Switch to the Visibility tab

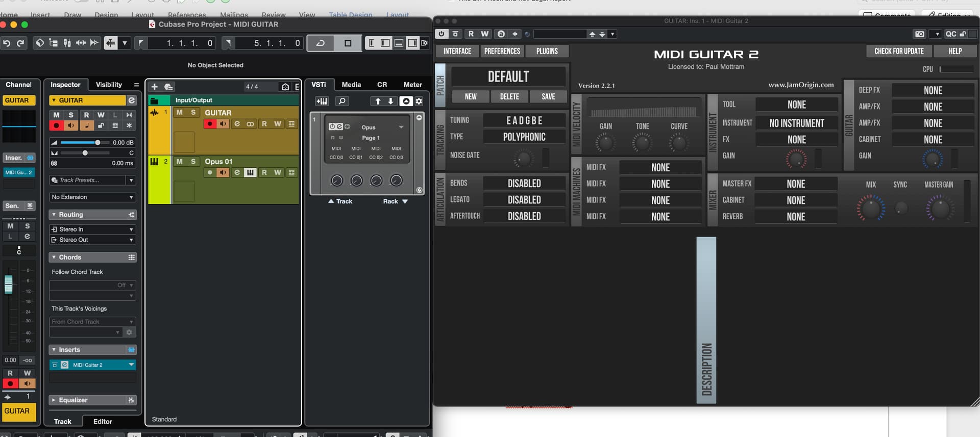pyautogui.click(x=109, y=85)
